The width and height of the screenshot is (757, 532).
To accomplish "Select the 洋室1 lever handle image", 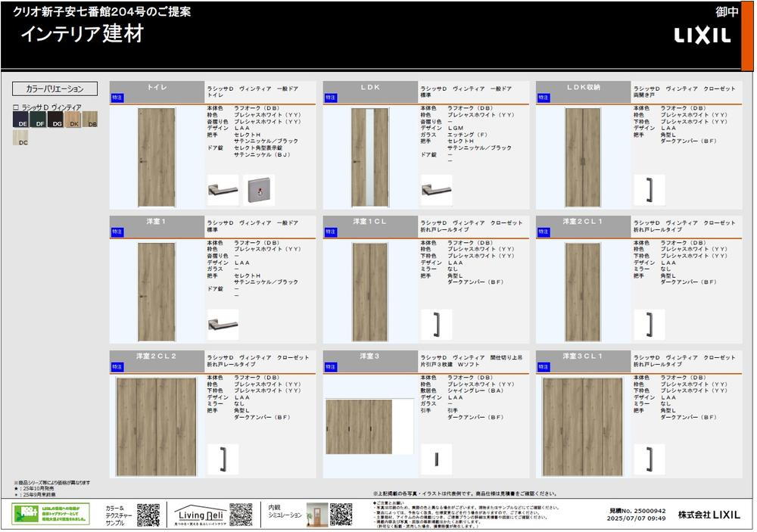I will point(223,325).
